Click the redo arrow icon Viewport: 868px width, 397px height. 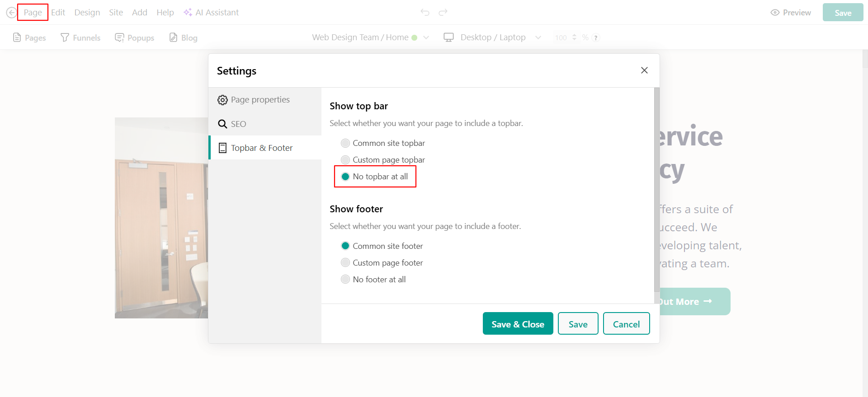(443, 12)
